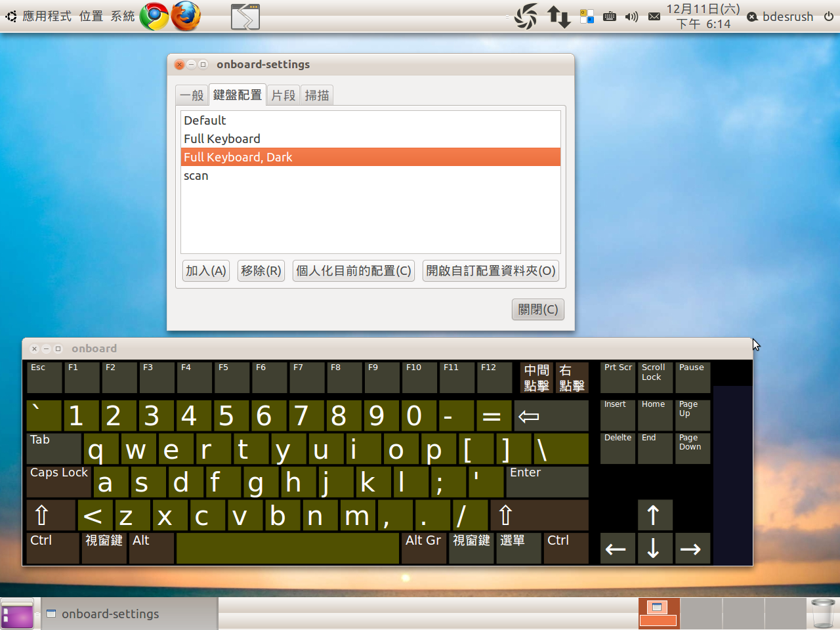Switch to the 掃描 tab in onboard-settings
This screenshot has height=630, width=840.
click(x=317, y=94)
